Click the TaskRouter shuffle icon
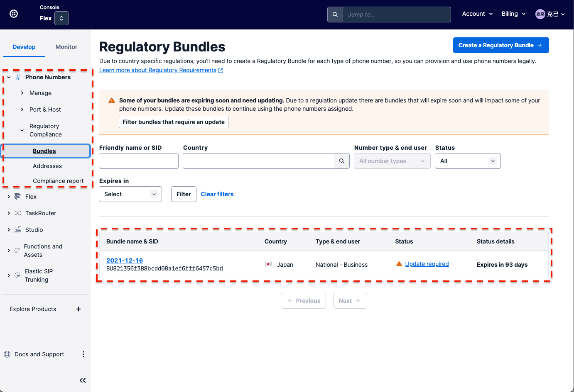The height and width of the screenshot is (392, 574). tap(18, 213)
